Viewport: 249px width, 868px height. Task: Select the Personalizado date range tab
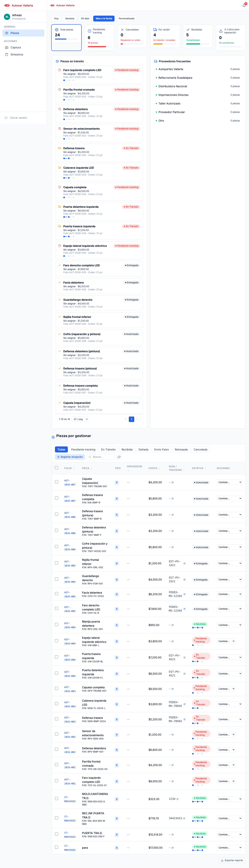point(126,19)
